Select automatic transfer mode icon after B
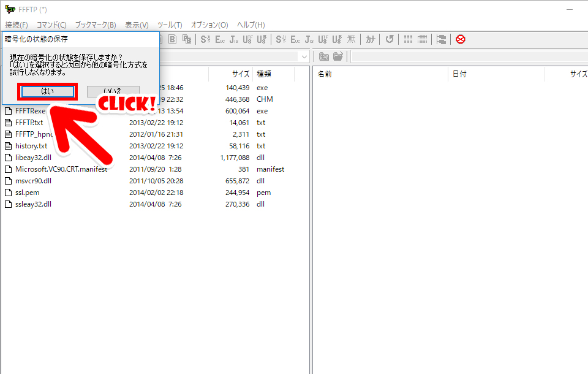This screenshot has width=588, height=374. click(x=187, y=39)
